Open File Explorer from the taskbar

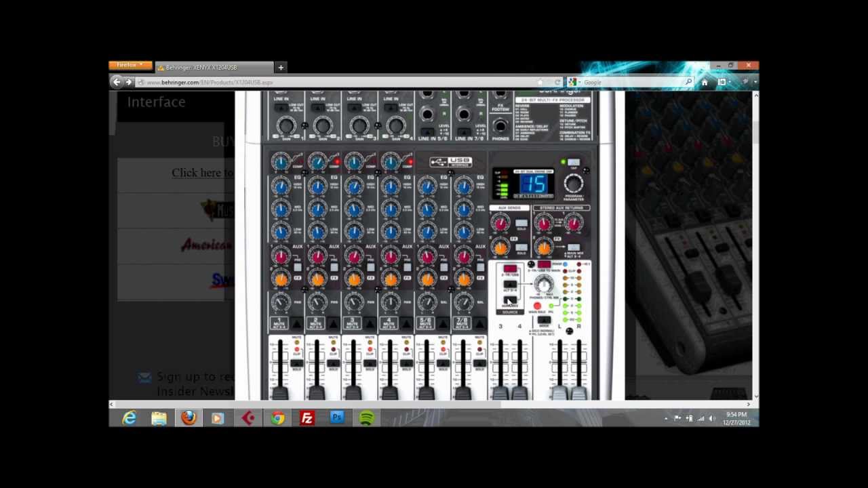[x=159, y=418]
